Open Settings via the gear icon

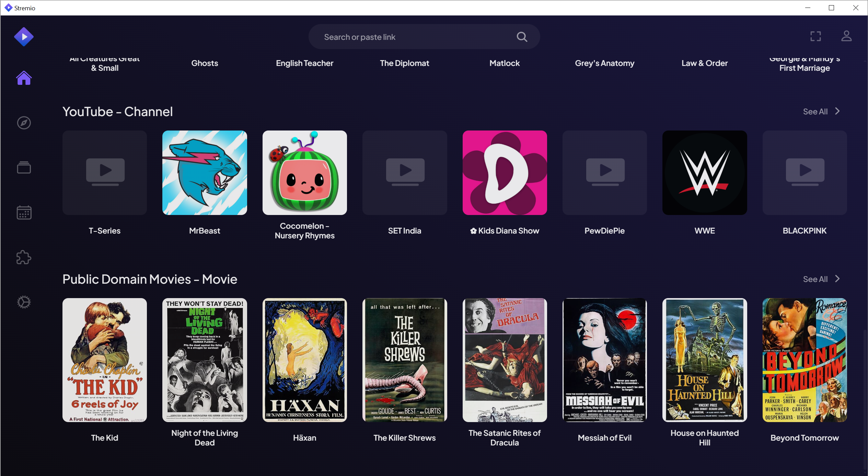click(x=24, y=302)
